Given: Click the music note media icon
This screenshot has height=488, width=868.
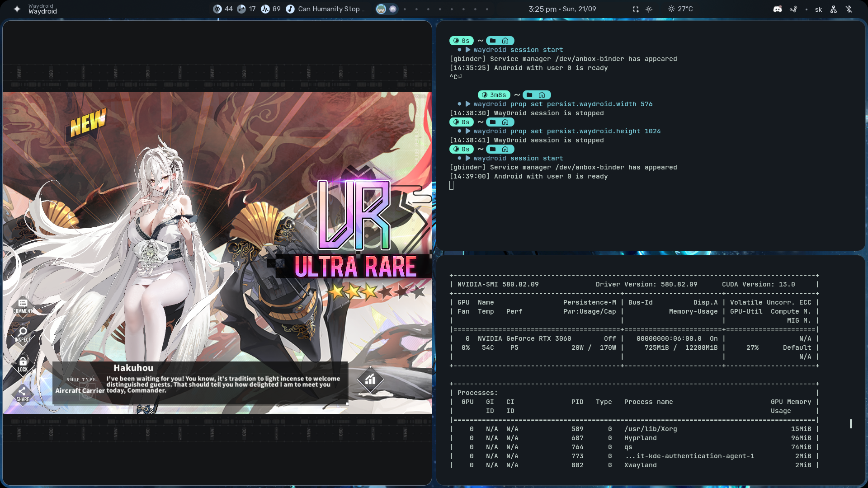Looking at the screenshot, I should (x=290, y=9).
